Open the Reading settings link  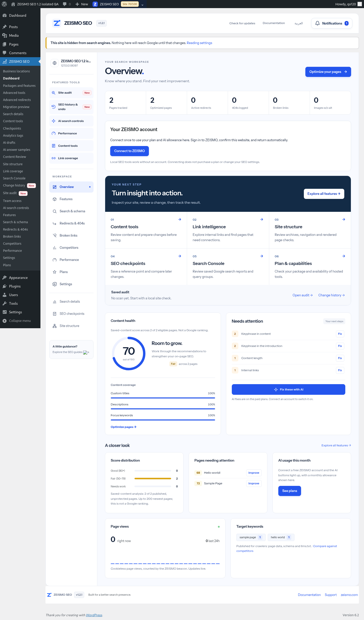pos(199,43)
